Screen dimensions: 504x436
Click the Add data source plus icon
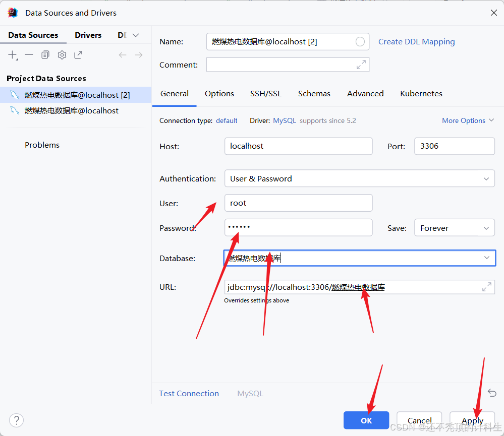coord(13,55)
